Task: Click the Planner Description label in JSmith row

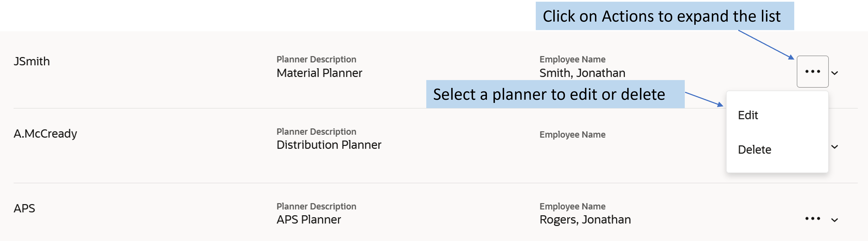Action: pos(316,60)
